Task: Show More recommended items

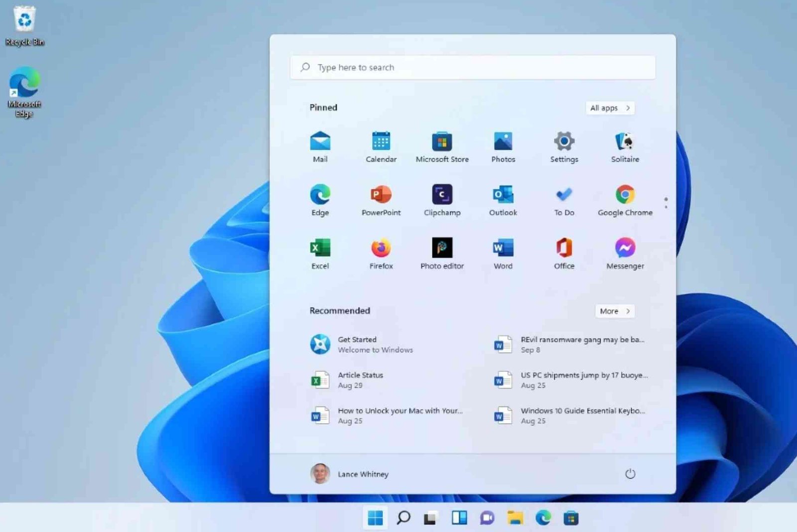Action: (x=614, y=311)
